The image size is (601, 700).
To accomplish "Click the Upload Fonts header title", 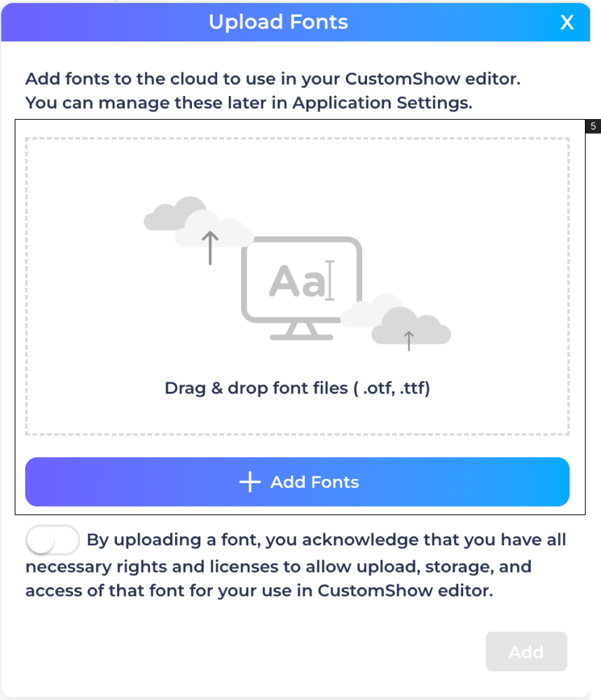I will [x=278, y=22].
